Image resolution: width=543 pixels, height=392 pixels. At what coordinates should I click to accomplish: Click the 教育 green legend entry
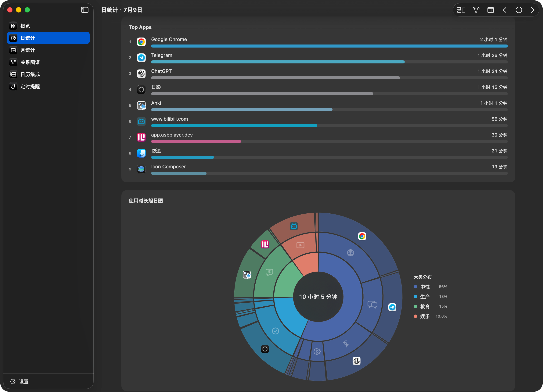coord(430,306)
